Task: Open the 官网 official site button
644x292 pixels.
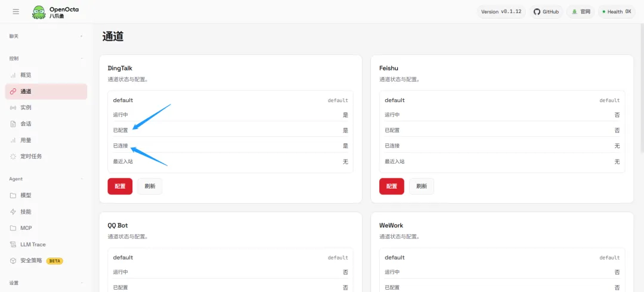Action: [581, 12]
